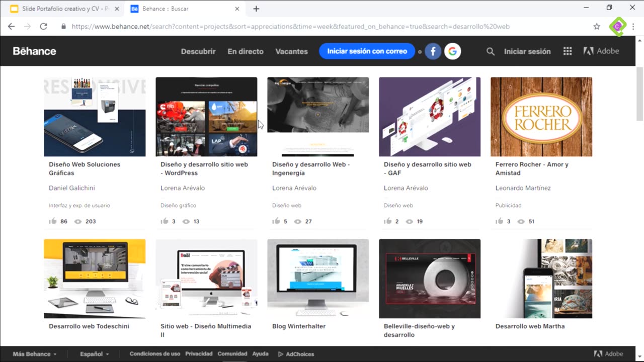
Task: Click the browser back arrow
Action: coord(11,26)
